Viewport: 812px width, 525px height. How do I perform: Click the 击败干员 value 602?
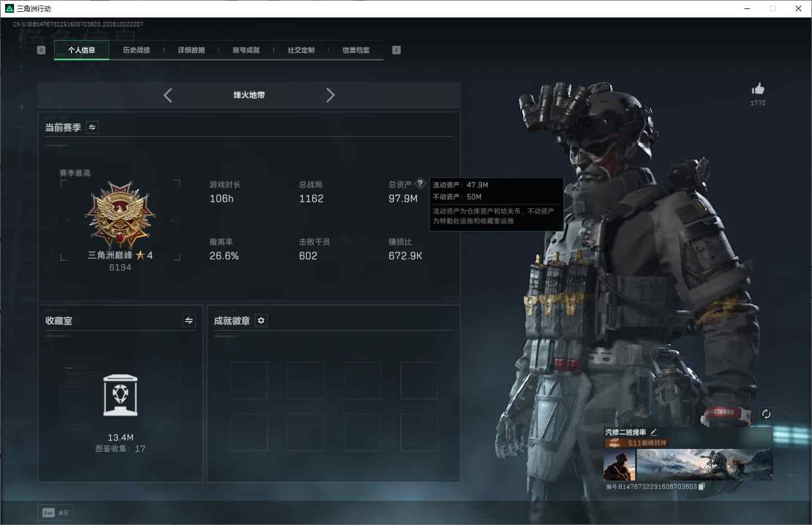click(308, 256)
